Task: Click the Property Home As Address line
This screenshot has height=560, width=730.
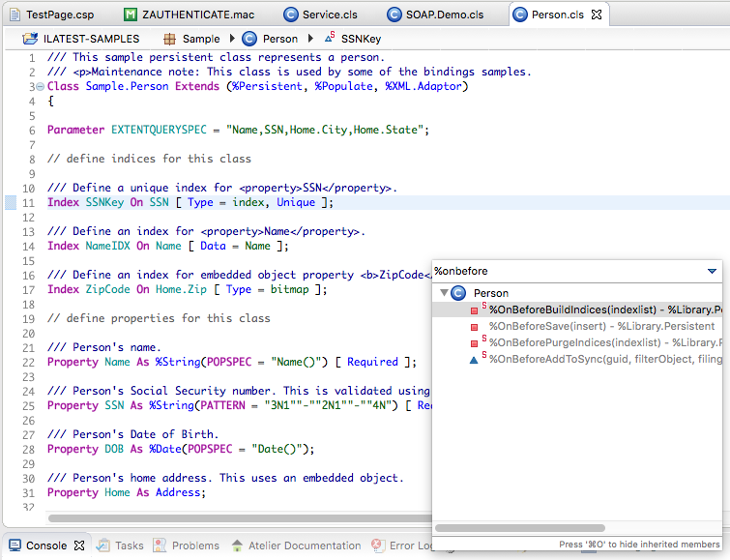Action: [x=126, y=492]
